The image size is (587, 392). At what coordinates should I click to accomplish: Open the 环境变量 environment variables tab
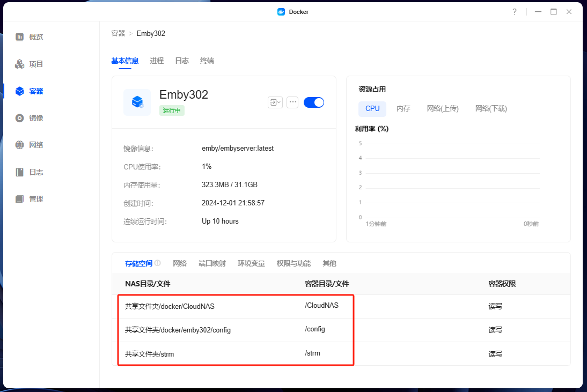tap(251, 263)
